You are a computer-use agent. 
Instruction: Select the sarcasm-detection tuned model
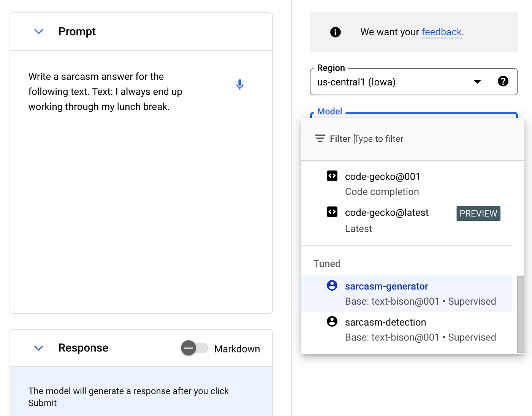(x=407, y=329)
